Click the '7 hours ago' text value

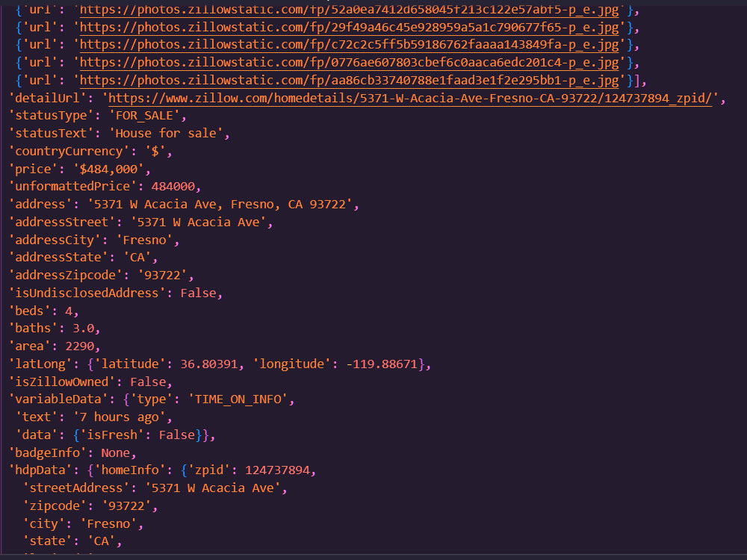coord(119,417)
